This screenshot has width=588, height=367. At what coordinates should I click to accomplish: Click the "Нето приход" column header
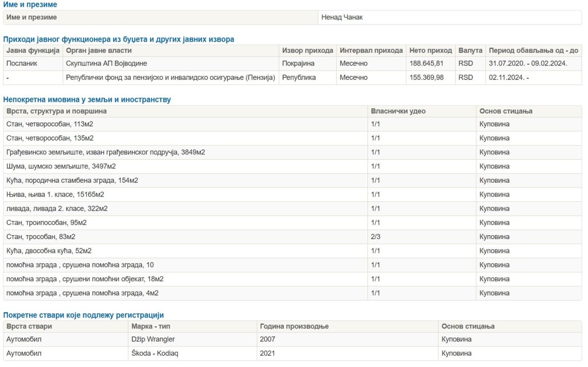tap(430, 50)
